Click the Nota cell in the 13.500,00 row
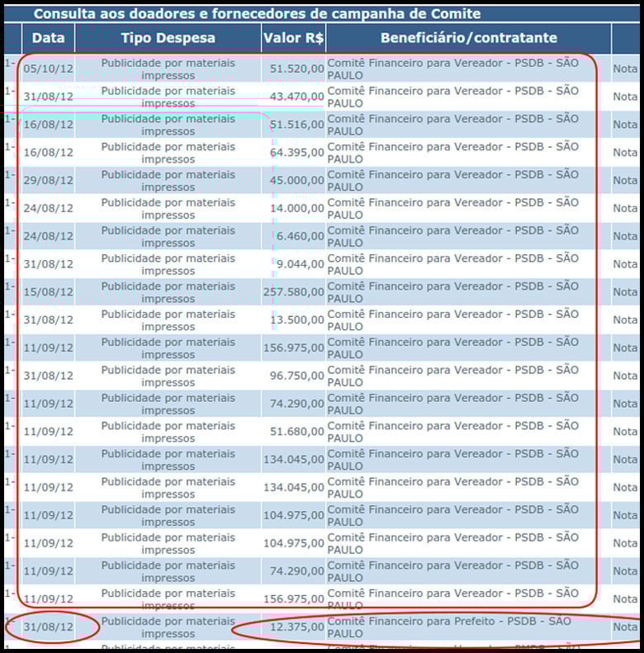 coord(625,319)
